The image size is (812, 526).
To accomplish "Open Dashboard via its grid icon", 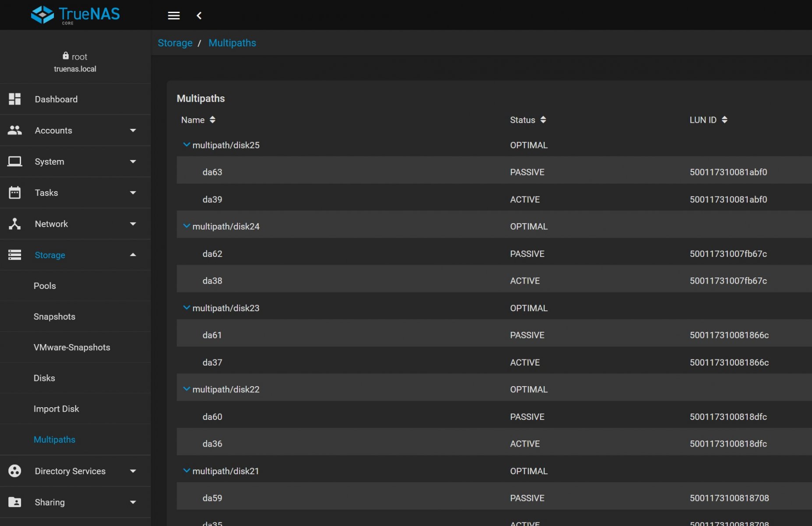I will [x=14, y=99].
